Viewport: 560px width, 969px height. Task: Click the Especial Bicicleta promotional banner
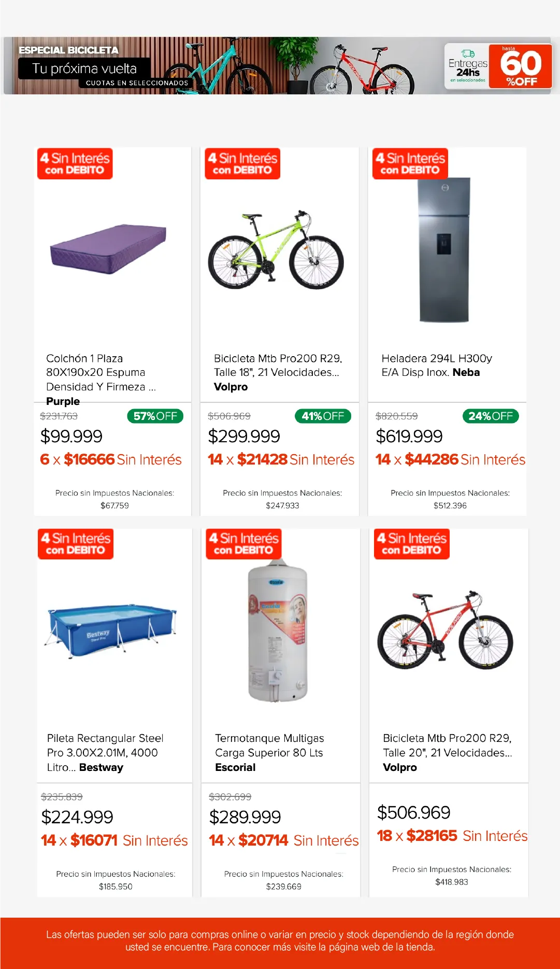pos(223,65)
